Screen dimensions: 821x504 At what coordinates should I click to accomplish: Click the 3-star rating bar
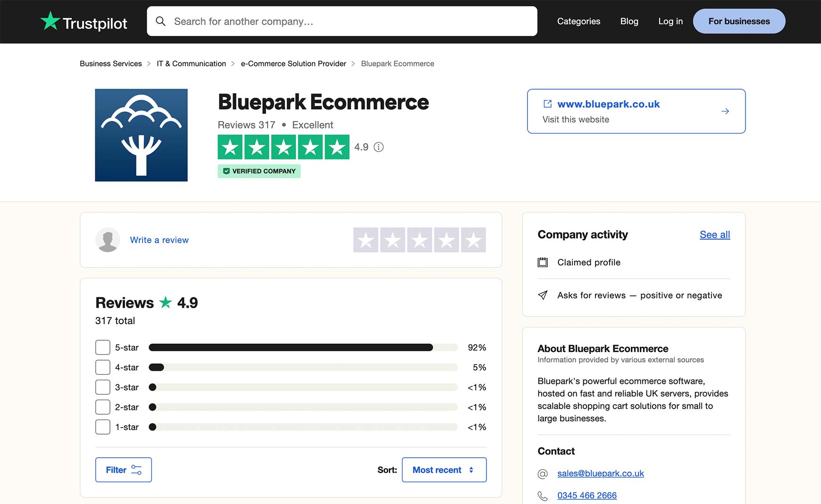click(303, 387)
